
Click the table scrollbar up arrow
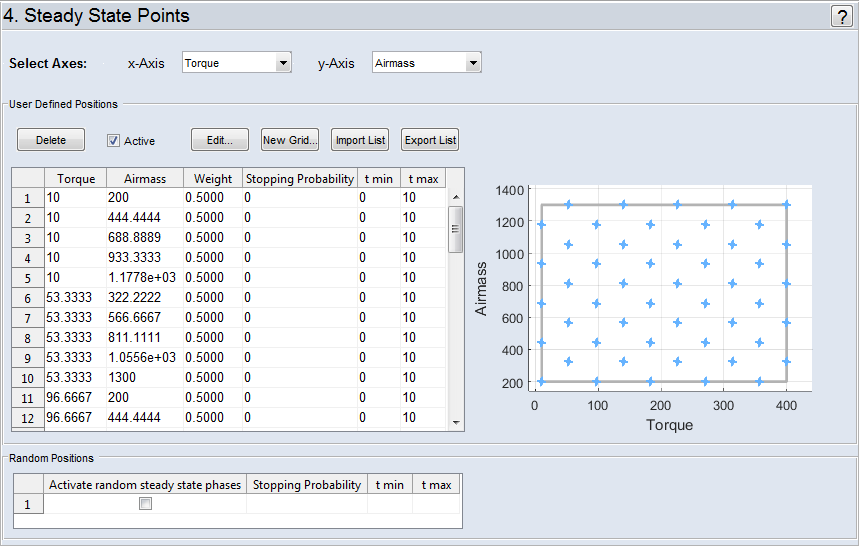tap(456, 197)
